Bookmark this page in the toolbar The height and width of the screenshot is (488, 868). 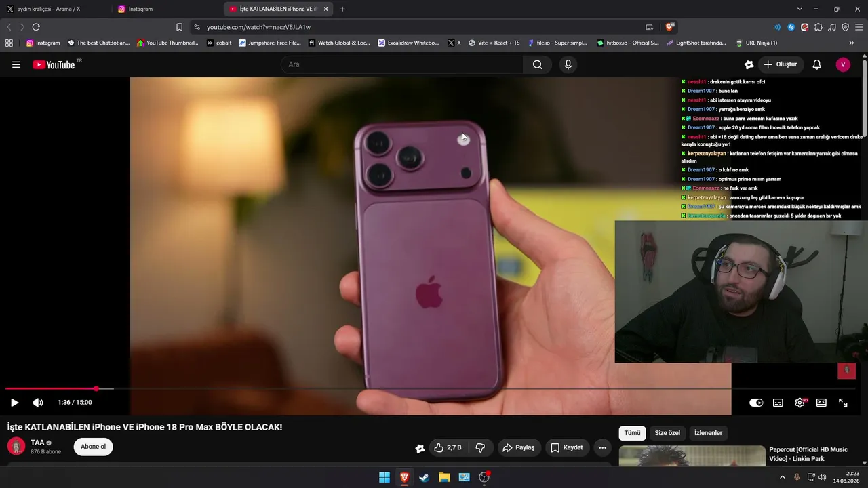[179, 27]
